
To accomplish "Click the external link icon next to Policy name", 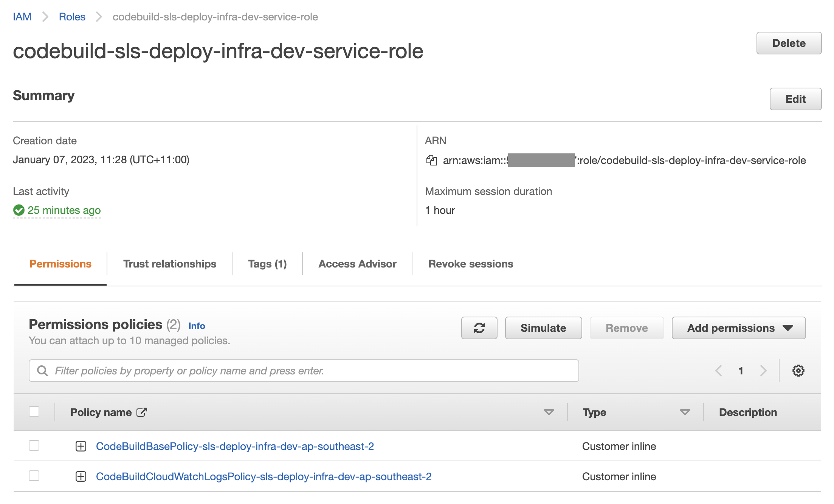I will point(141,412).
